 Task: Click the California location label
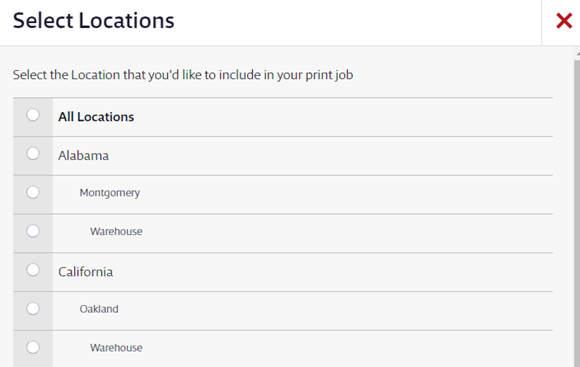(85, 272)
